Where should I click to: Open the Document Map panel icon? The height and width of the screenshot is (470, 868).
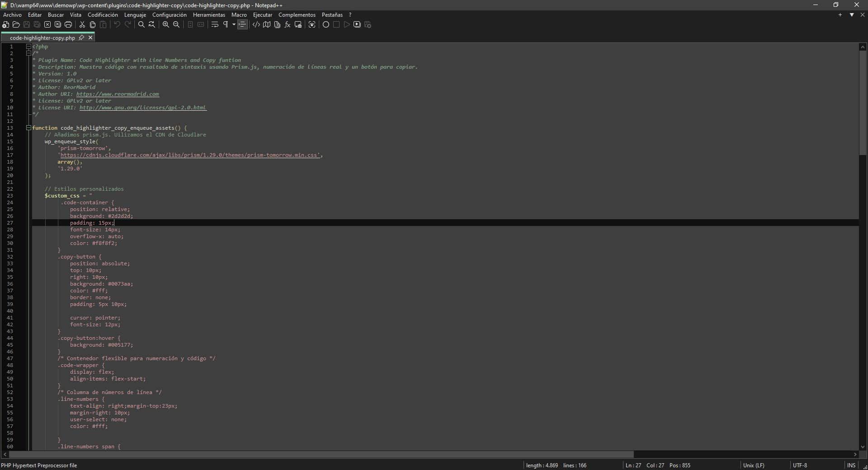(267, 24)
